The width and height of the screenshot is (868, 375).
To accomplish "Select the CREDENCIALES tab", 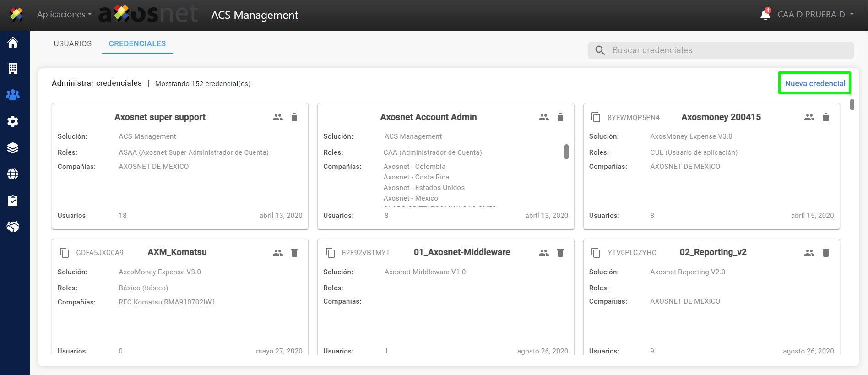I will pos(137,43).
